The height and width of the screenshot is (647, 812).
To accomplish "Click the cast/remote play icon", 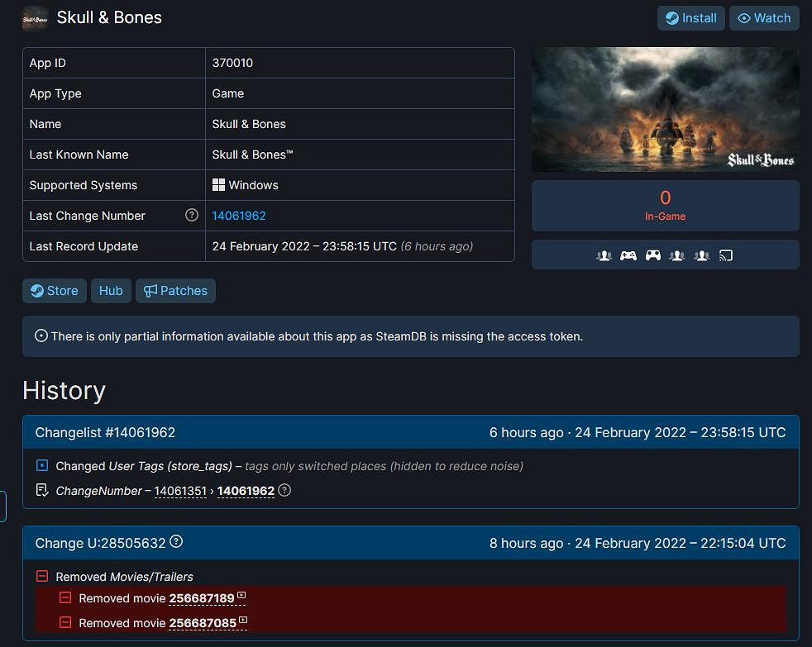I will click(x=726, y=255).
